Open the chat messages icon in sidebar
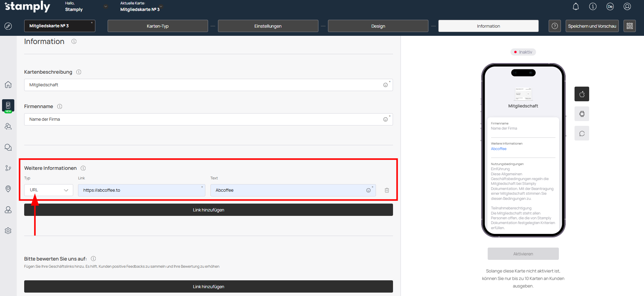Screen dimensions: 644x296 [8, 147]
